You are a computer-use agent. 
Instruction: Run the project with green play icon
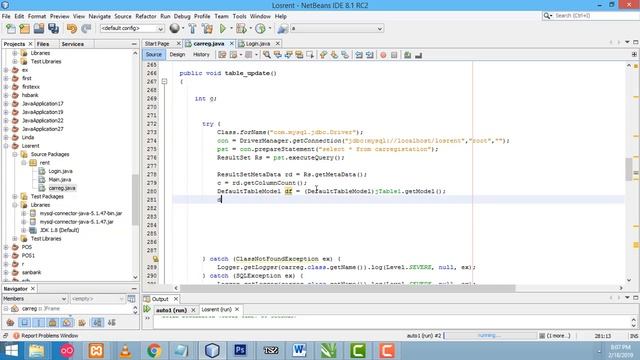point(223,29)
